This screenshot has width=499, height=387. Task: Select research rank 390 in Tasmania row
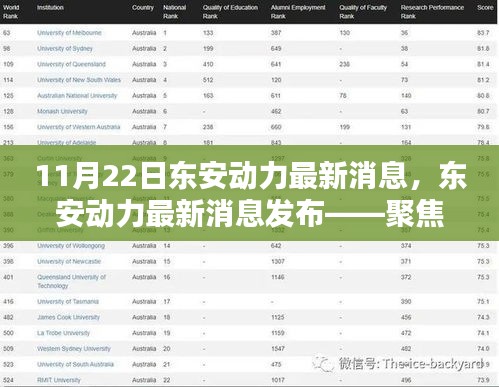(406, 301)
